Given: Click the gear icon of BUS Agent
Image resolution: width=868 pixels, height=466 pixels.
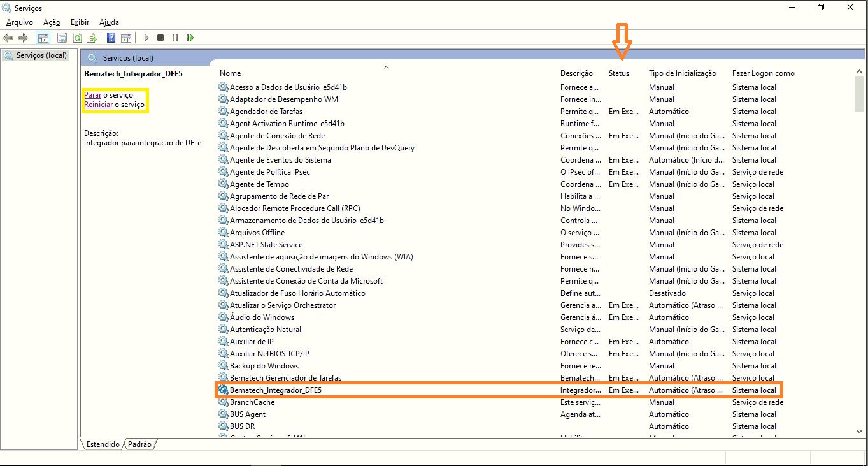Looking at the screenshot, I should point(223,414).
